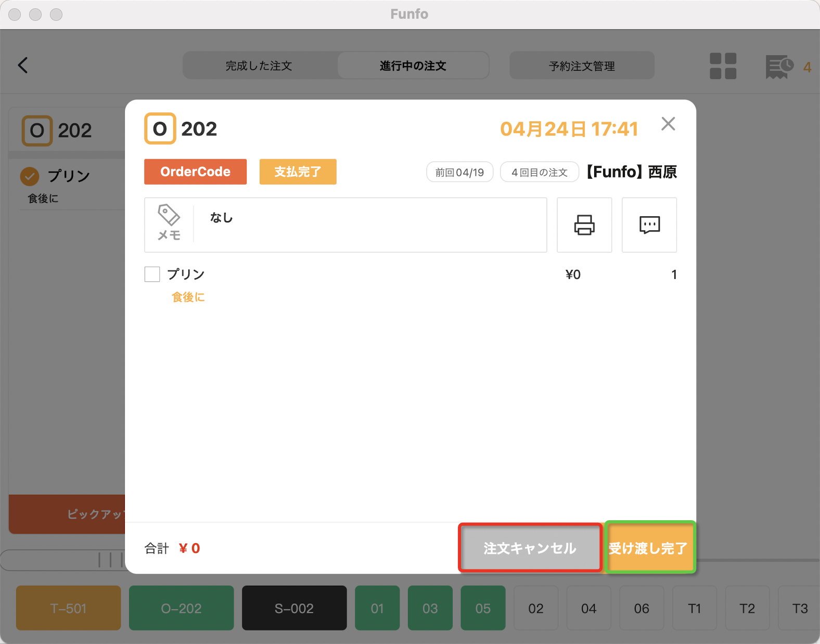The width and height of the screenshot is (820, 644).
Task: Open the message chat bubble icon
Action: (x=649, y=225)
